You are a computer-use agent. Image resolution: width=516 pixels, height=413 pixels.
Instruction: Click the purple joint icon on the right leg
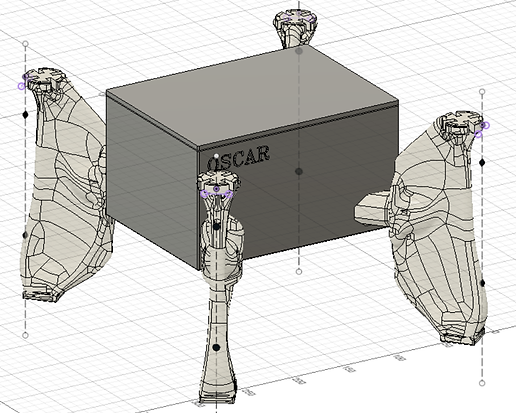482,129
